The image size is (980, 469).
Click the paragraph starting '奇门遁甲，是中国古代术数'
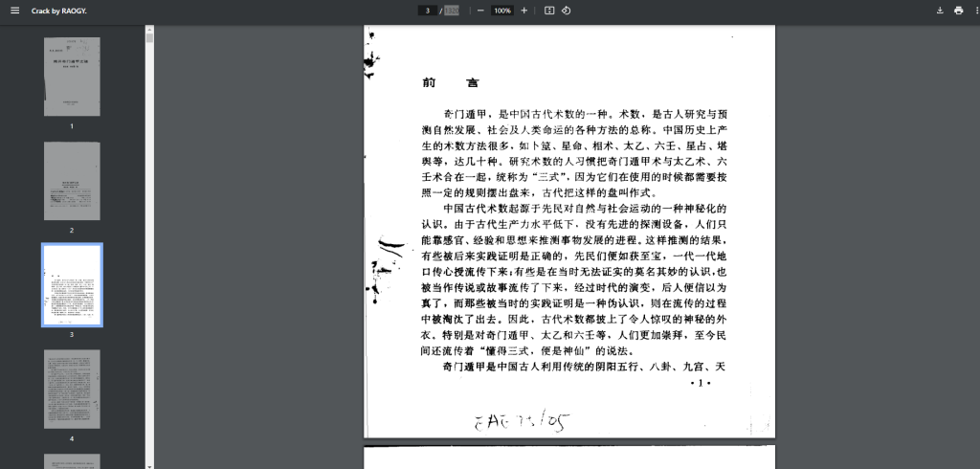coord(574,154)
